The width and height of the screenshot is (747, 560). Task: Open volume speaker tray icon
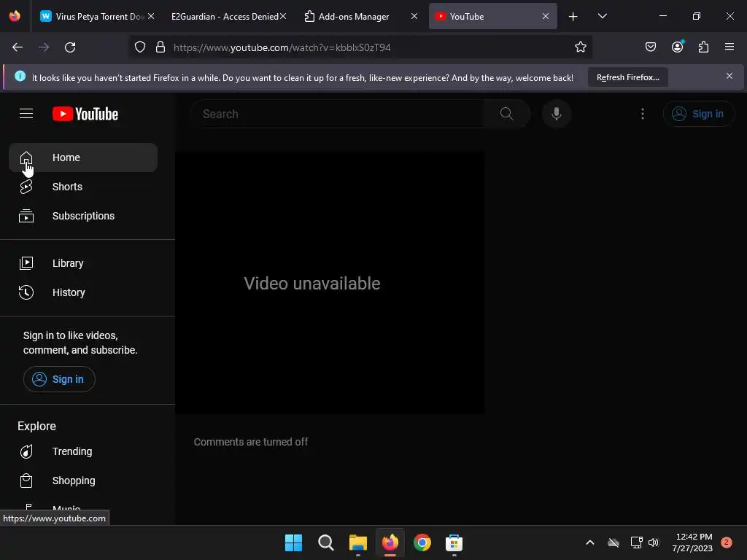pos(654,542)
